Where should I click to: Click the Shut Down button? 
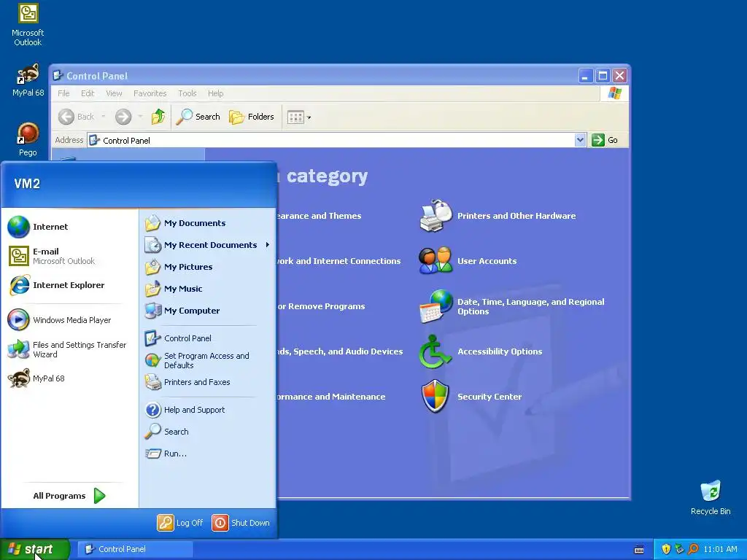click(x=241, y=522)
